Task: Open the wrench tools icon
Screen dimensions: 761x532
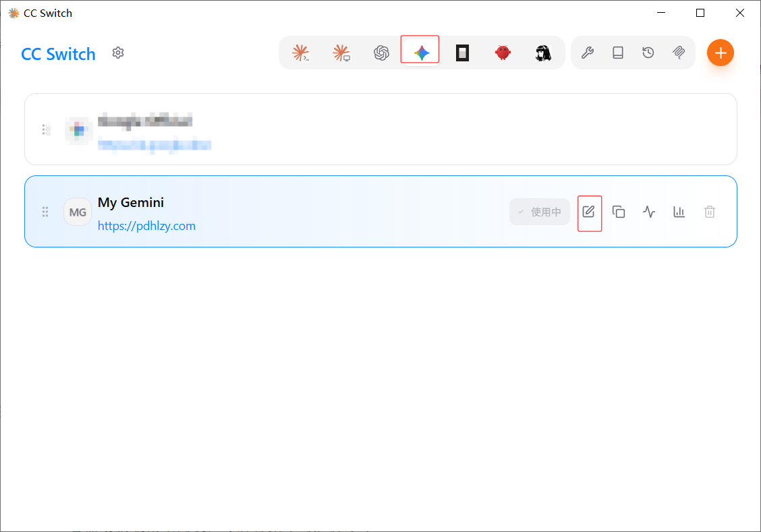Action: coord(587,53)
